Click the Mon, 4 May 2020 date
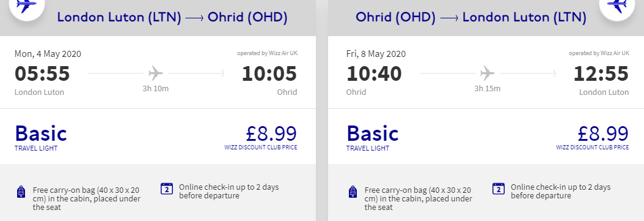Viewport: 644px width, 221px height. click(48, 54)
